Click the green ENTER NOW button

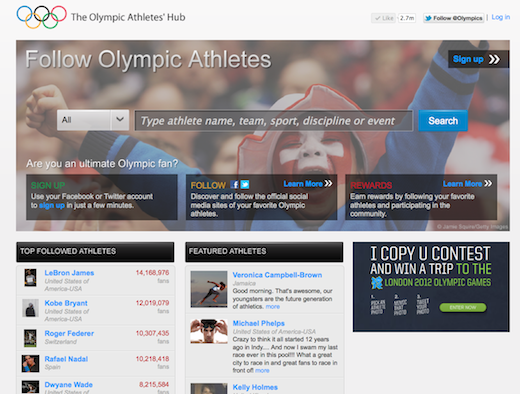(x=463, y=307)
